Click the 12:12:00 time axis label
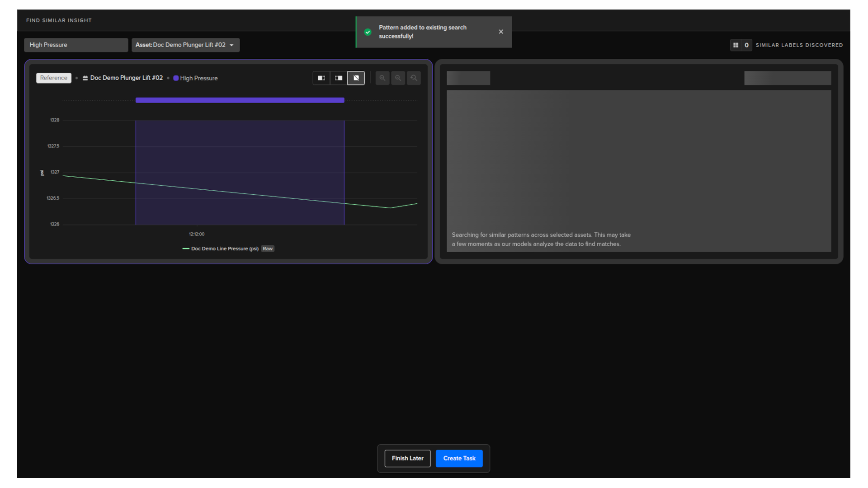 click(197, 234)
